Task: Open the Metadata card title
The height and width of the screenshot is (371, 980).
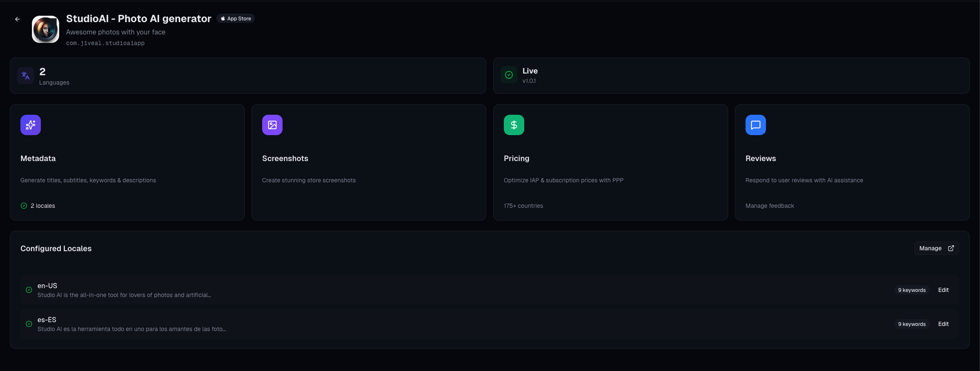Action: 38,159
